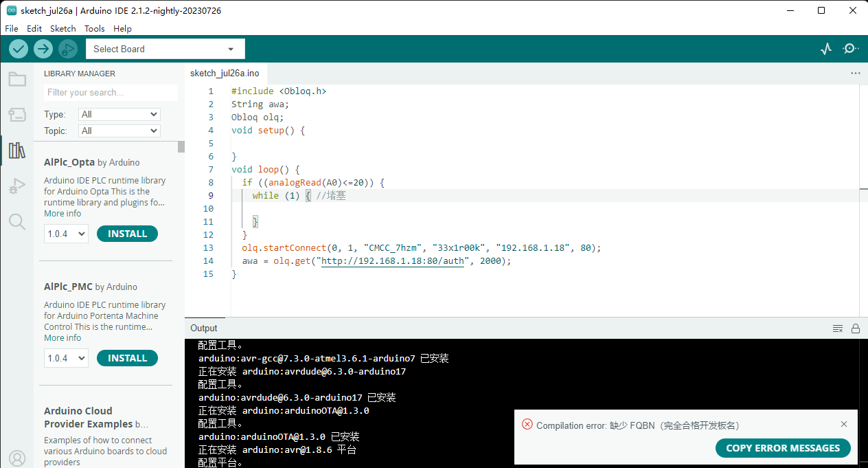868x468 pixels.
Task: Click line number 9 in the gutter
Action: pyautogui.click(x=210, y=195)
